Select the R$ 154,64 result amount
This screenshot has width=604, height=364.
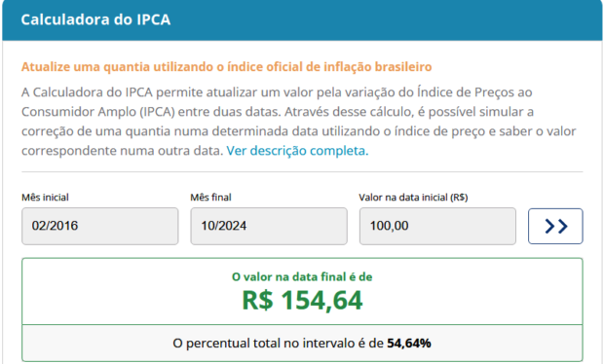tap(302, 300)
